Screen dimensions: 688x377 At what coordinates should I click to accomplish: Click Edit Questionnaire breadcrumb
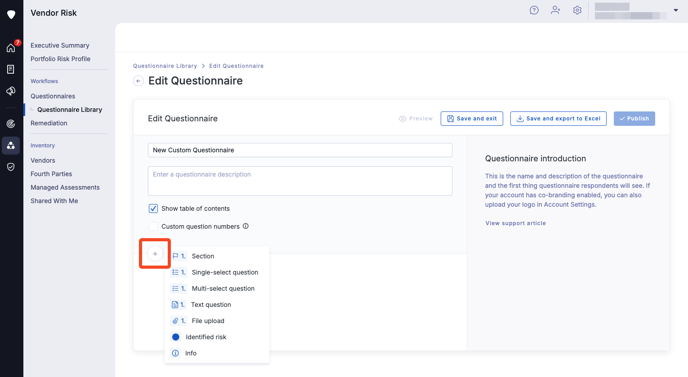(x=236, y=66)
